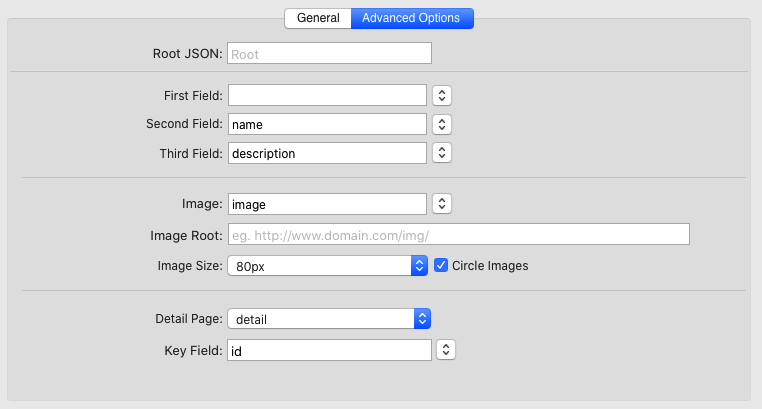This screenshot has height=409, width=762.
Task: Click the Image Root URL field
Action: (x=459, y=235)
